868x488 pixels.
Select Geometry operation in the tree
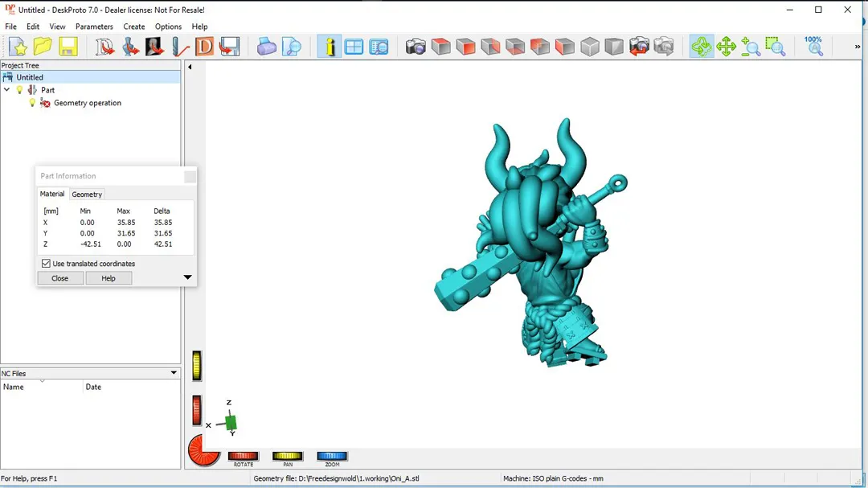pyautogui.click(x=88, y=103)
